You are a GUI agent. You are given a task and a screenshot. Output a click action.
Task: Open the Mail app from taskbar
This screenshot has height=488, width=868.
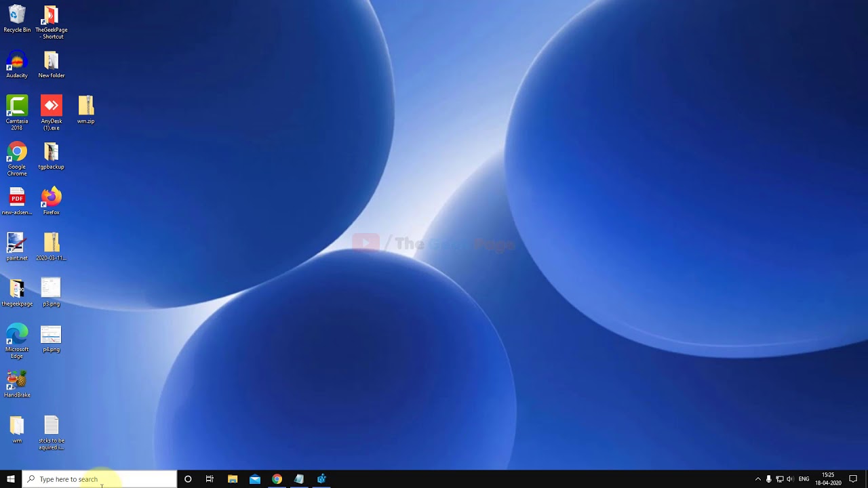pos(255,479)
